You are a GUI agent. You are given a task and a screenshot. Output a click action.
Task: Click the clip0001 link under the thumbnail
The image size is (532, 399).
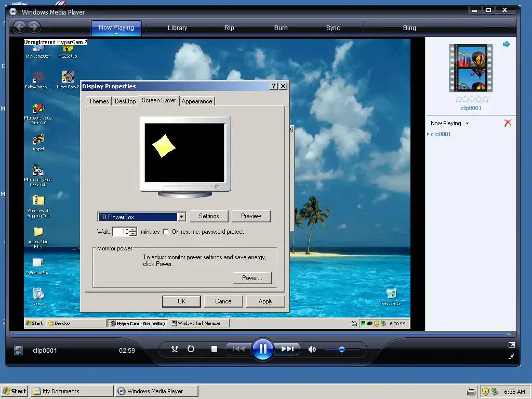coord(471,108)
